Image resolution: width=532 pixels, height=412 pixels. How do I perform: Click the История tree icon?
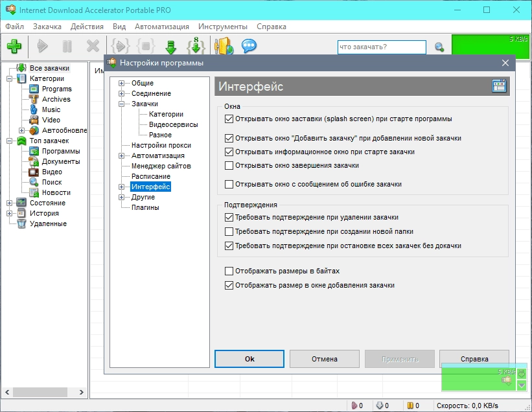click(x=21, y=213)
